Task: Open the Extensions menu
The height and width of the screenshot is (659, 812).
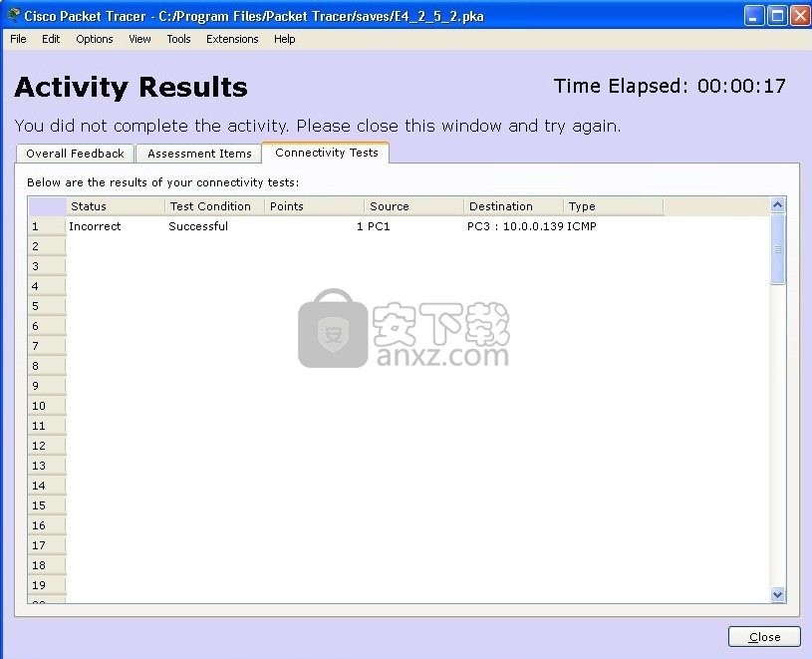Action: (232, 39)
